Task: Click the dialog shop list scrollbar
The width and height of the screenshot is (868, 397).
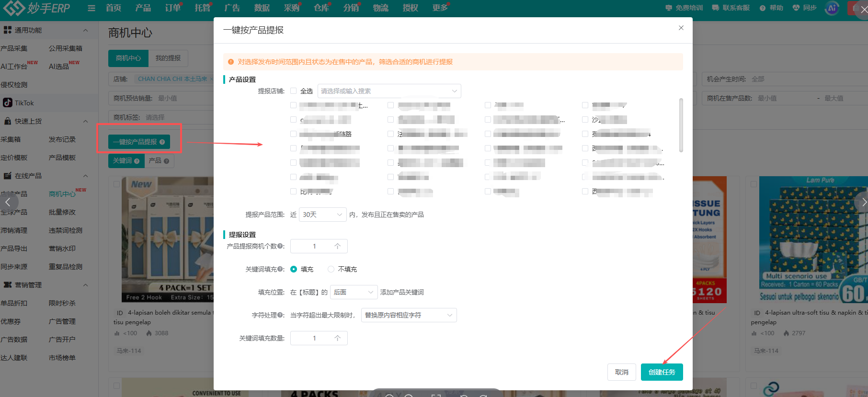Action: point(681,125)
